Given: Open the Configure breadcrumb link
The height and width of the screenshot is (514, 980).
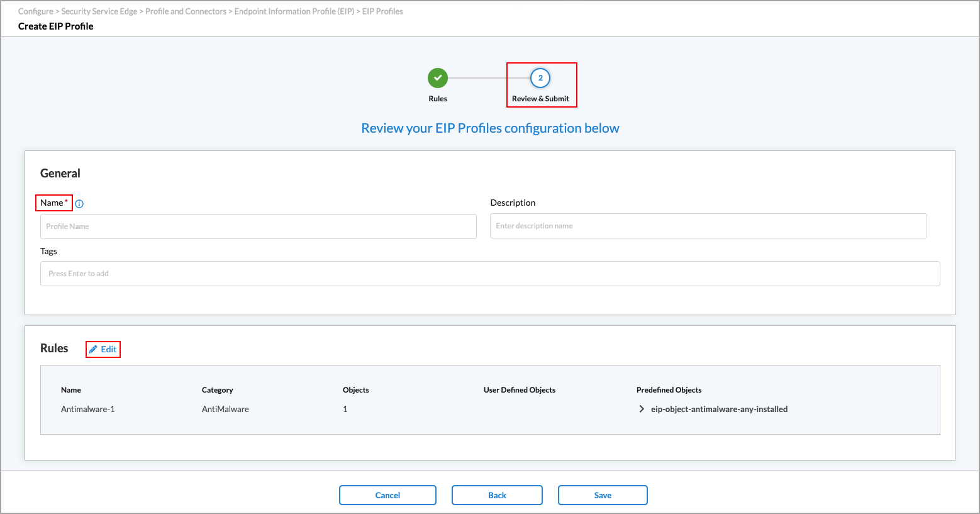Looking at the screenshot, I should (35, 11).
